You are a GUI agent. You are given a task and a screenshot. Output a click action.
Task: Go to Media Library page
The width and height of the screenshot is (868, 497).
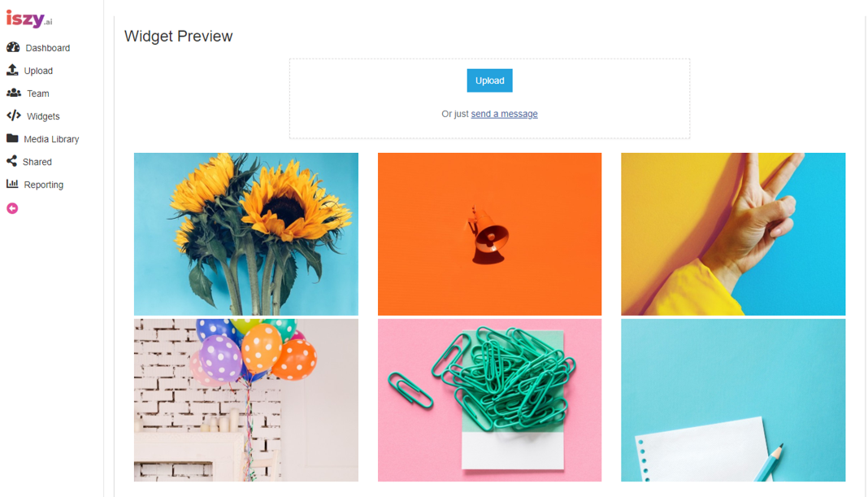51,139
